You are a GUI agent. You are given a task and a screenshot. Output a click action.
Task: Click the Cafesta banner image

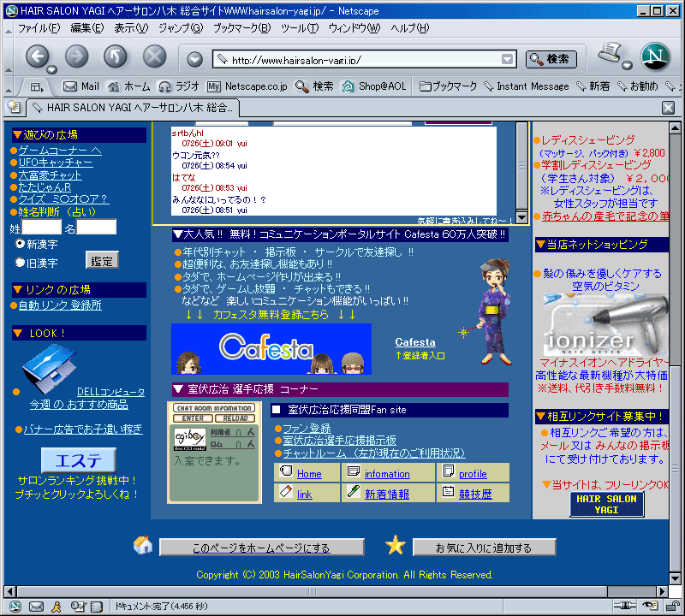(x=271, y=349)
